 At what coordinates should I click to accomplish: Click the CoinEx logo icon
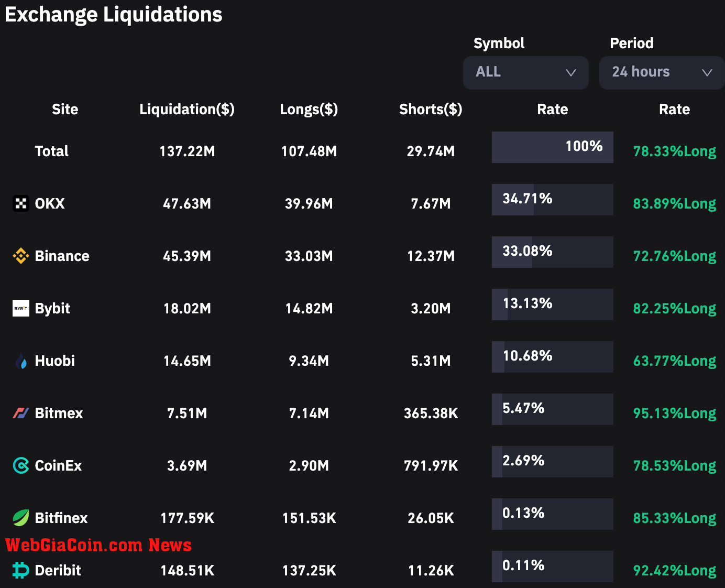pyautogui.click(x=21, y=465)
